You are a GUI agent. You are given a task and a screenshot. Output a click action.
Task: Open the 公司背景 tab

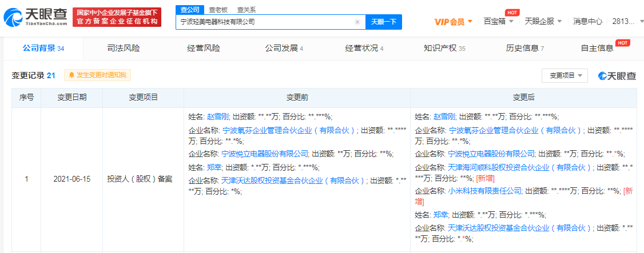(43, 49)
